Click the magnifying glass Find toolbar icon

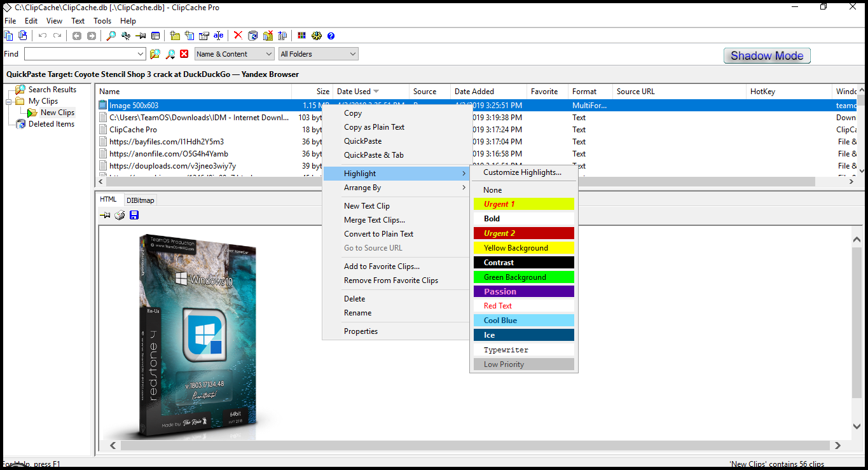[111, 36]
